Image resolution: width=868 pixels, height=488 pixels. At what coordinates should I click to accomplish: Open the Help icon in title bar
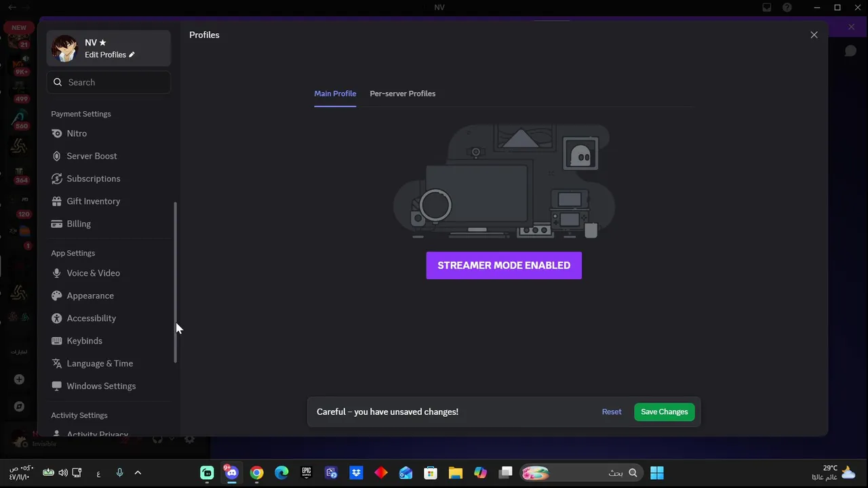click(x=787, y=7)
